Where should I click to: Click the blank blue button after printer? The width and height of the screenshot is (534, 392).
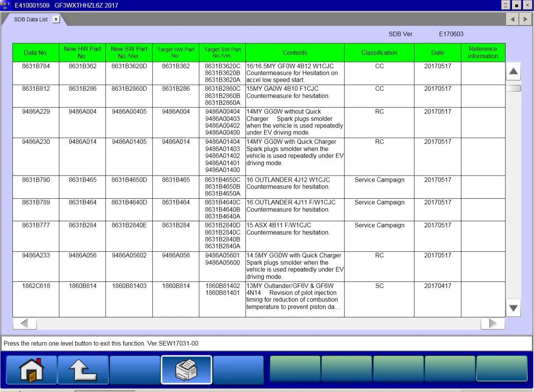(x=238, y=370)
